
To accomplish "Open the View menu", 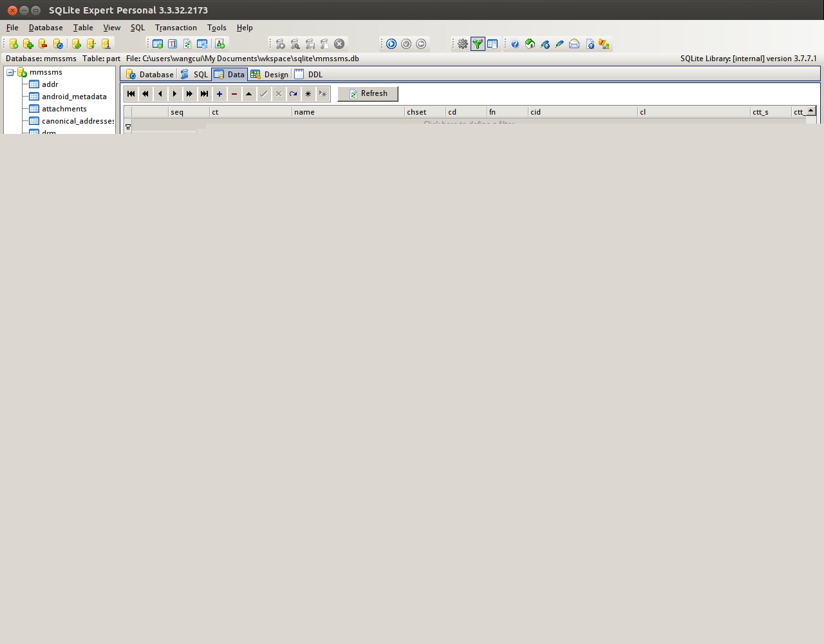I will coord(112,28).
